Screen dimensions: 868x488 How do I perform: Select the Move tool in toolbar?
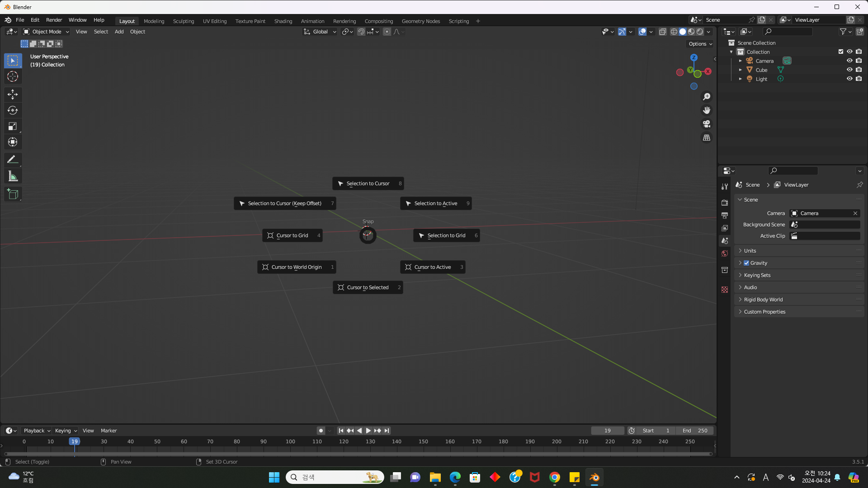[13, 94]
